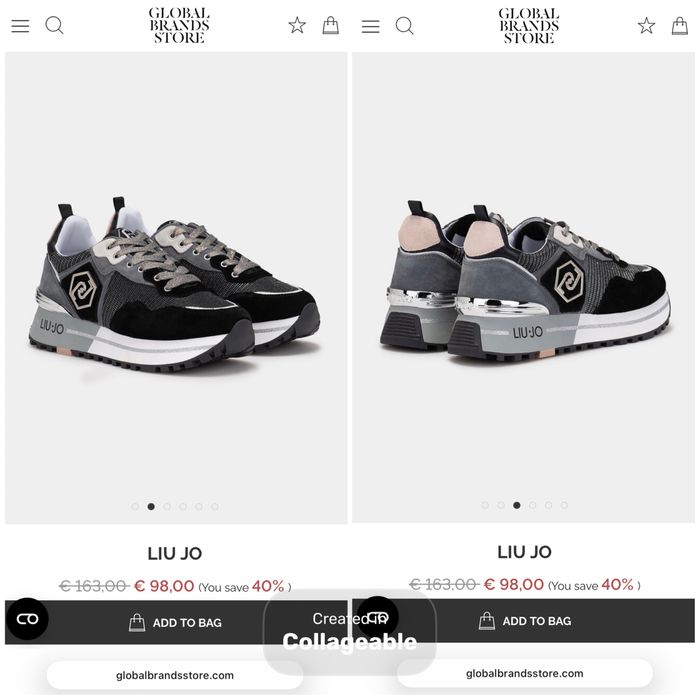This screenshot has width=700, height=700.
Task: Select the first carousel dot under the right sneaker image
Action: [485, 505]
